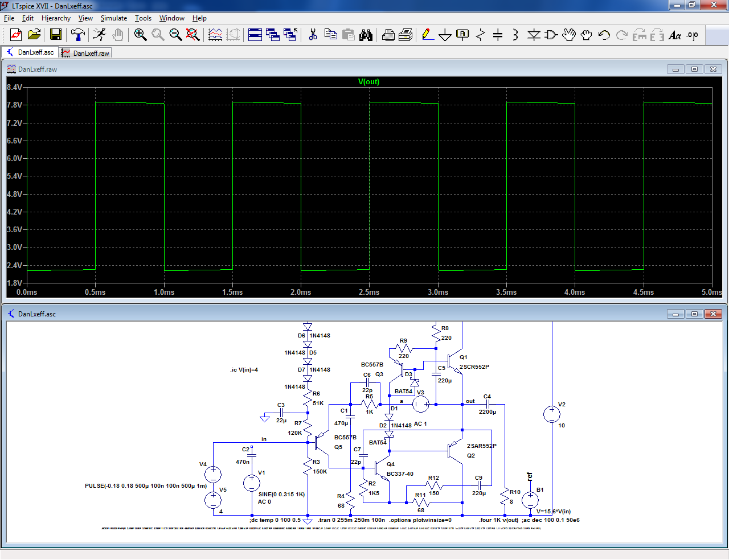This screenshot has width=729, height=560.
Task: Select the Draw Wire pencil tool
Action: [428, 35]
